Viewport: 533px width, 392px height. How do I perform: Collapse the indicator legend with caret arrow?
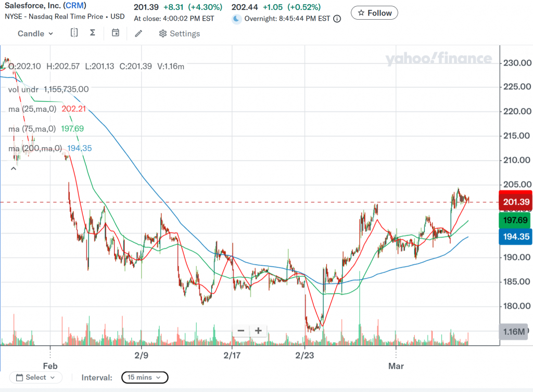click(x=14, y=168)
